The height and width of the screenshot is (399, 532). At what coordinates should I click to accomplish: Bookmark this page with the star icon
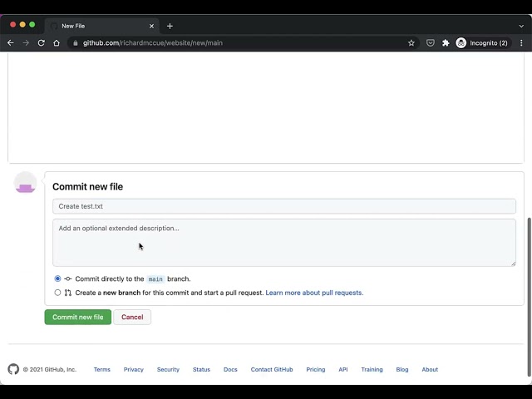click(x=411, y=43)
